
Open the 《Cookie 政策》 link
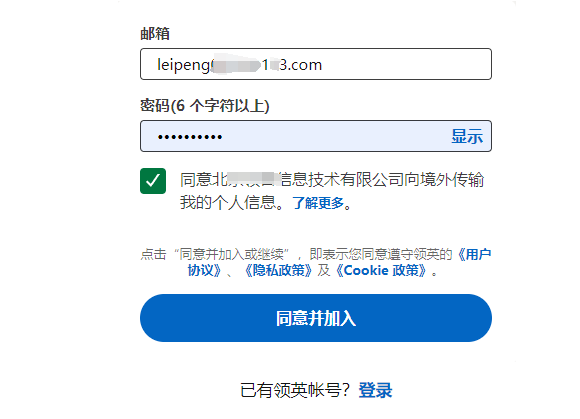tap(382, 270)
